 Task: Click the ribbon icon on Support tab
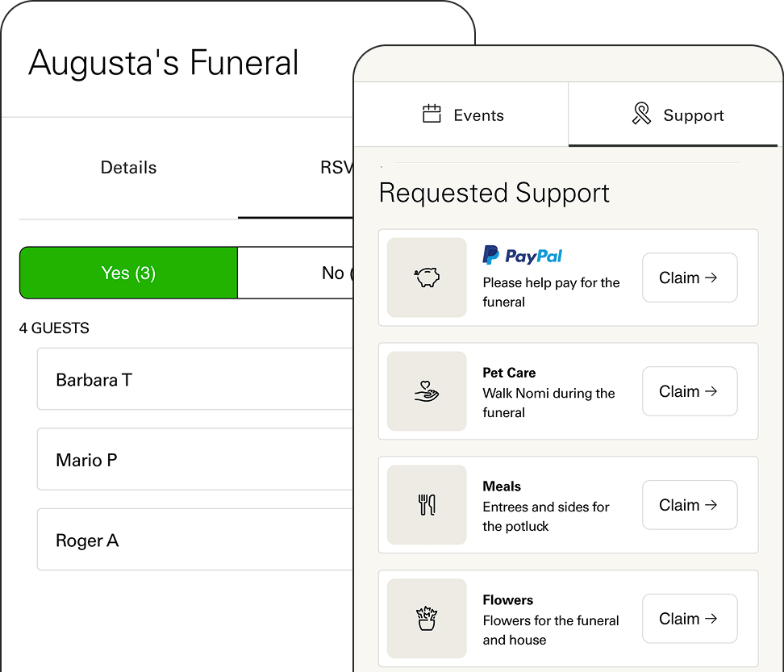coord(641,114)
